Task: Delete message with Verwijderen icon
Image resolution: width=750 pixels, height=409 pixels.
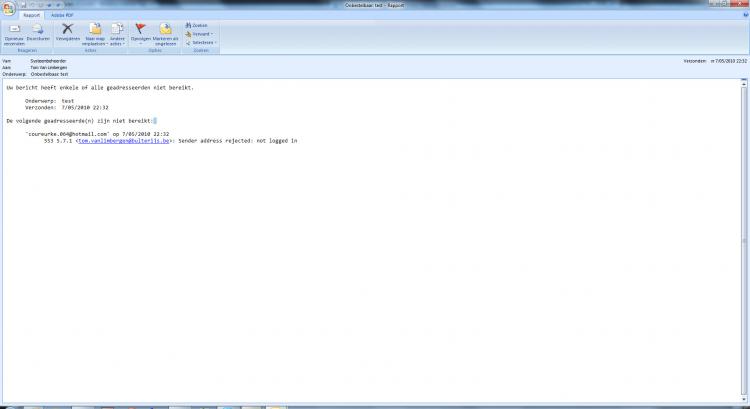Action: 68,34
